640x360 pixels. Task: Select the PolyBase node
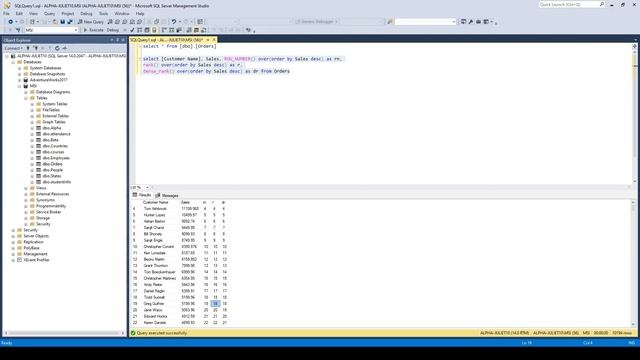[31, 248]
